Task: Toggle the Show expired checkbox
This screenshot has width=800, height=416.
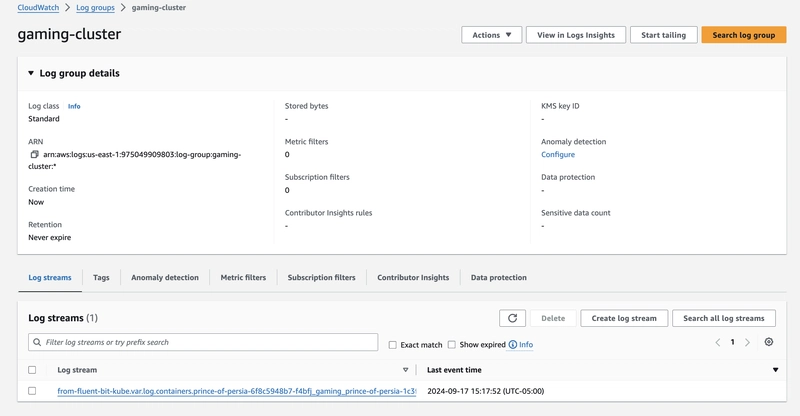Action: point(452,345)
